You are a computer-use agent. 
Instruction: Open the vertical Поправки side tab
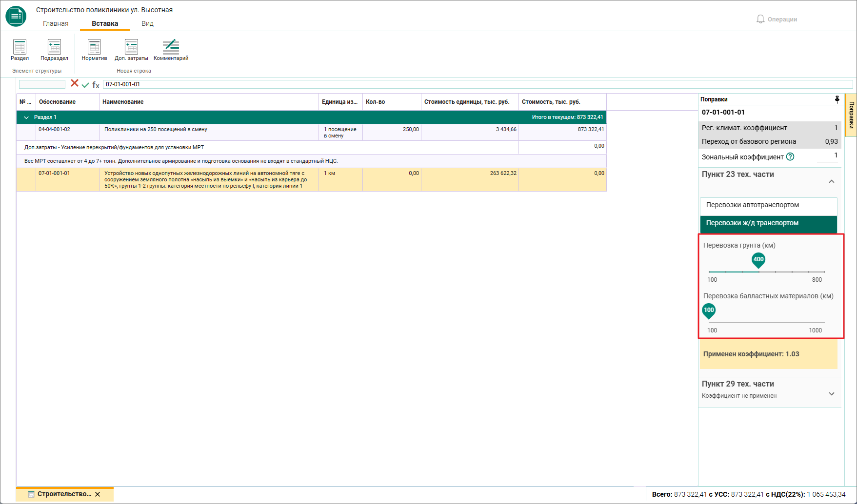[851, 115]
